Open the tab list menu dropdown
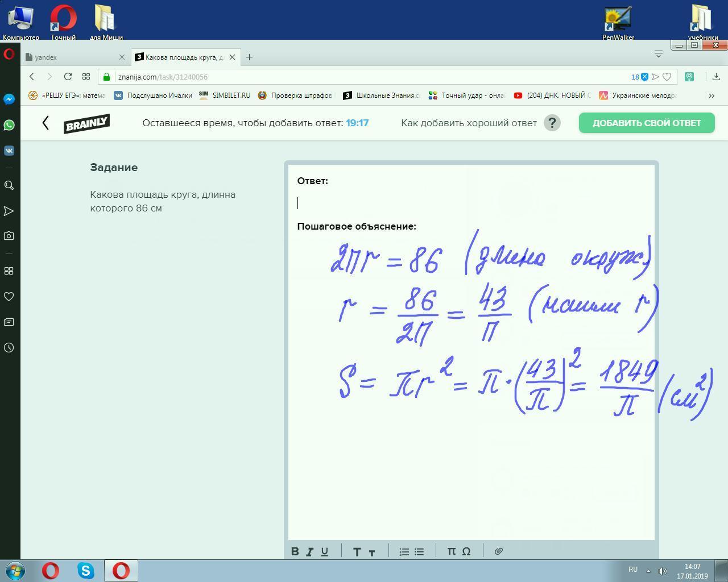Screen dimensions: 728x582 coord(658,54)
